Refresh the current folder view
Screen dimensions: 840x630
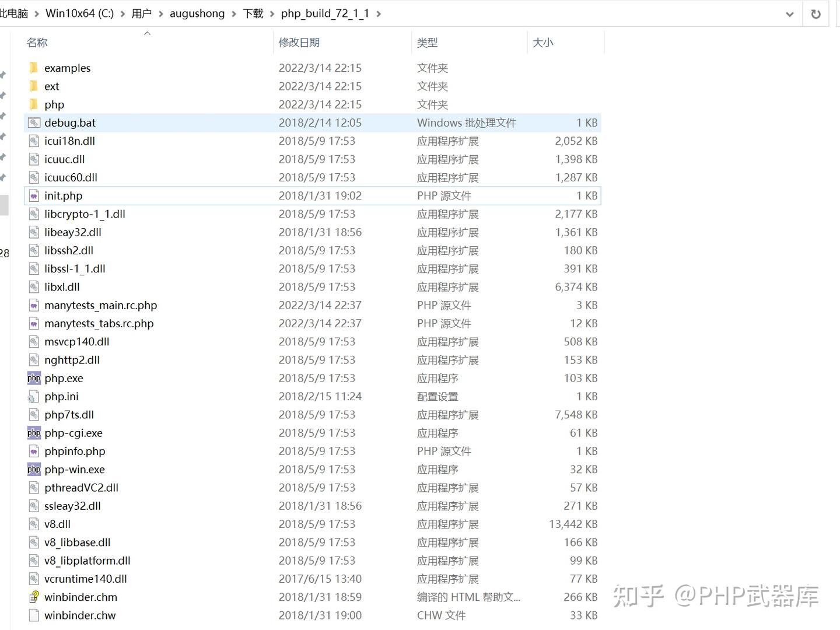pyautogui.click(x=816, y=14)
